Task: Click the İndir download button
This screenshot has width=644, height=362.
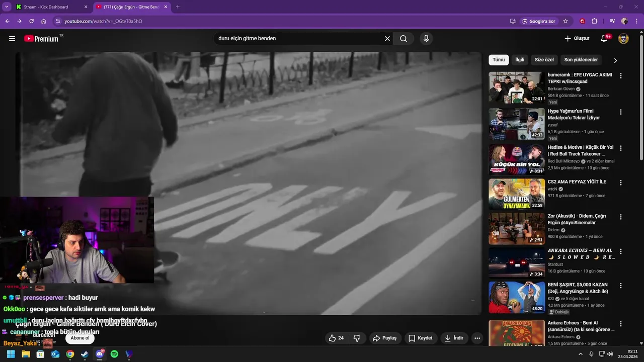Action: click(x=454, y=338)
